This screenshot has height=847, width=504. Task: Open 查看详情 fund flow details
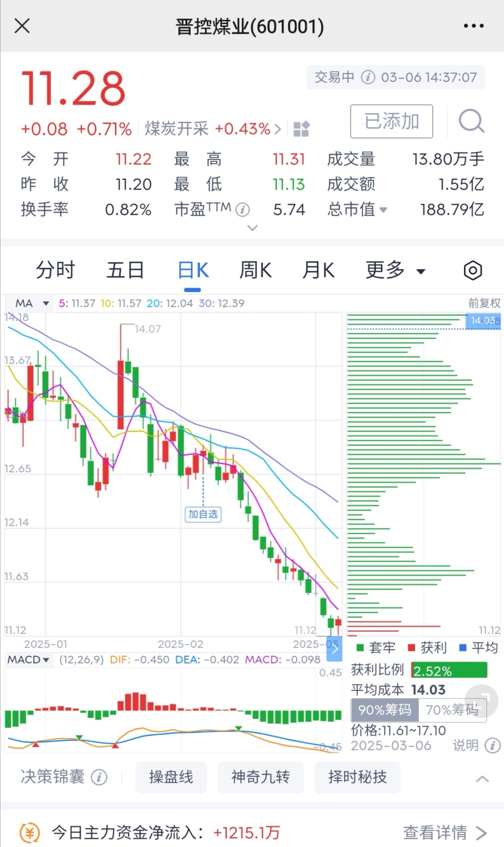[x=445, y=832]
